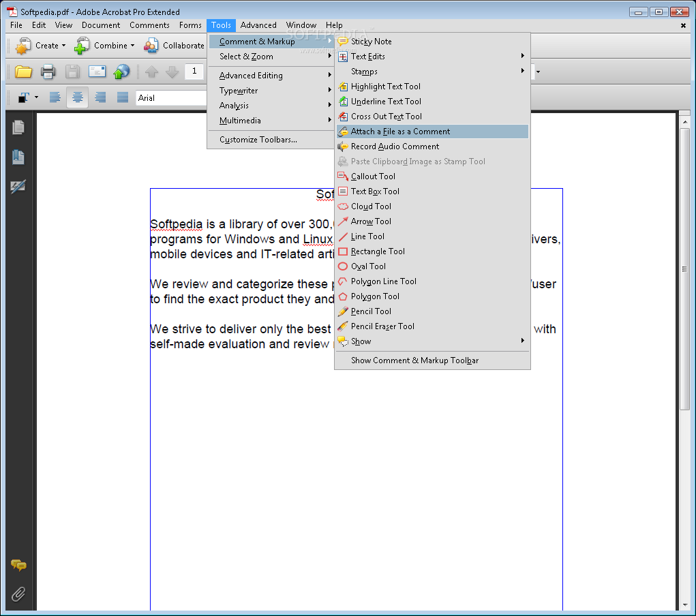Click the Collaborate button
The image size is (696, 616).
click(175, 46)
